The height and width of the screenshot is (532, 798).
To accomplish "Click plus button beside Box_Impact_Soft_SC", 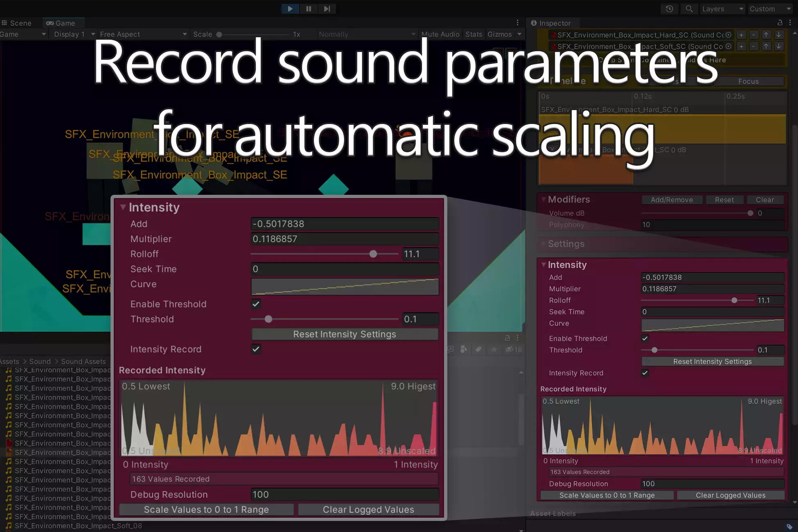I will (741, 46).
